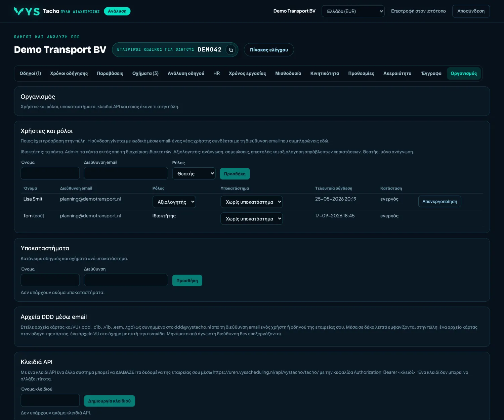Click the date 17-09-2026 18:45

click(335, 216)
